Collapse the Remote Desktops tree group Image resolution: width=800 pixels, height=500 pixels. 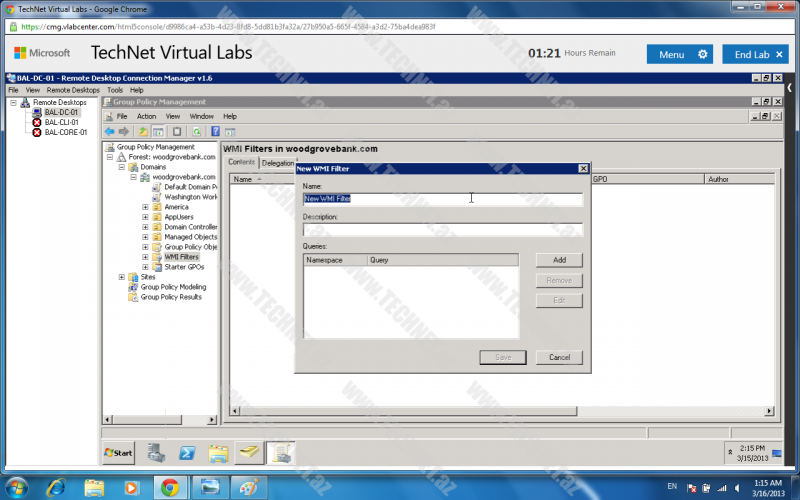pos(13,102)
